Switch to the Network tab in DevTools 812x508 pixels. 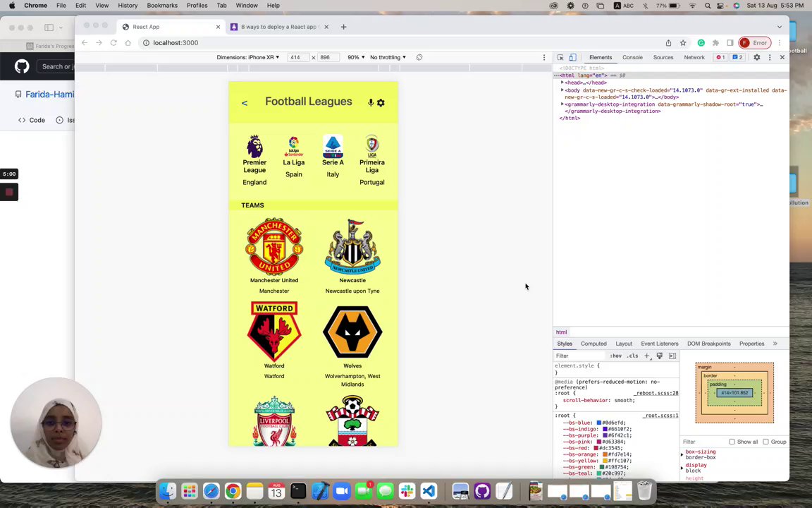coord(694,58)
